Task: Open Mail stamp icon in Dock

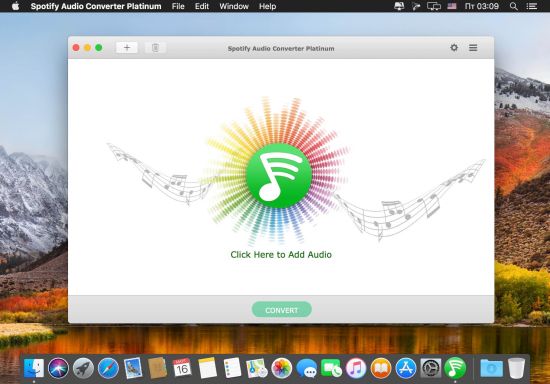Action: click(133, 368)
